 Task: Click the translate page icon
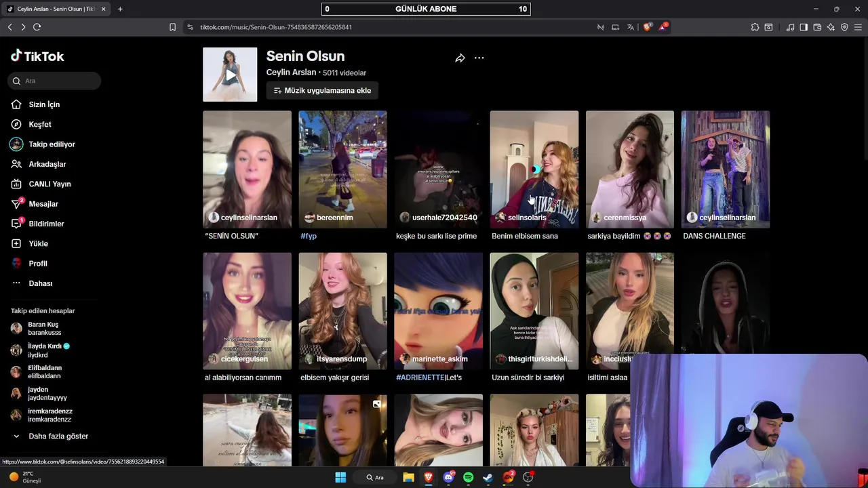[x=631, y=27]
